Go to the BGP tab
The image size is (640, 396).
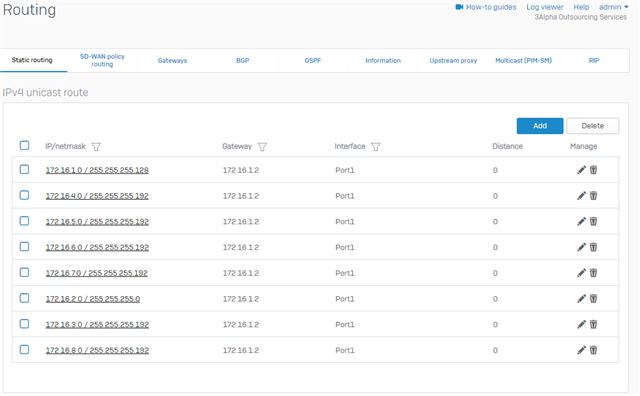[242, 60]
